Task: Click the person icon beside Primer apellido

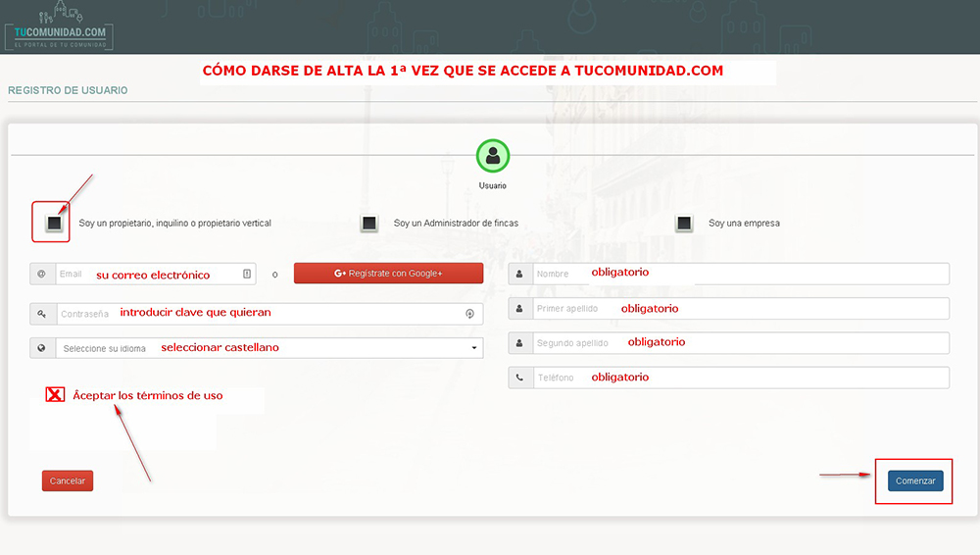Action: pos(520,309)
